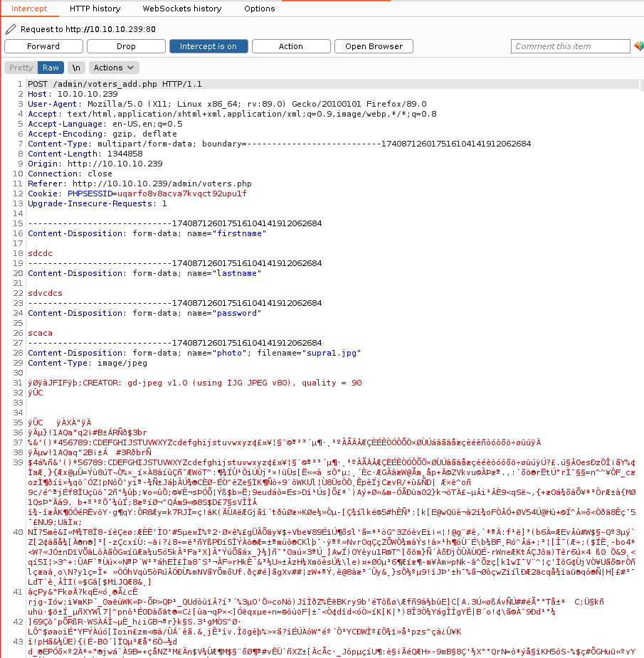Click the pencil edit icon beside request URL

click(9, 29)
